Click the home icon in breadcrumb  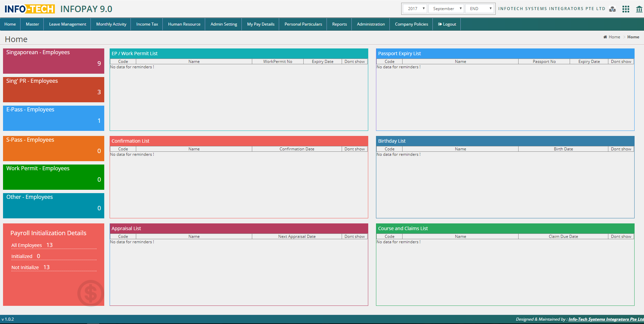click(x=605, y=37)
